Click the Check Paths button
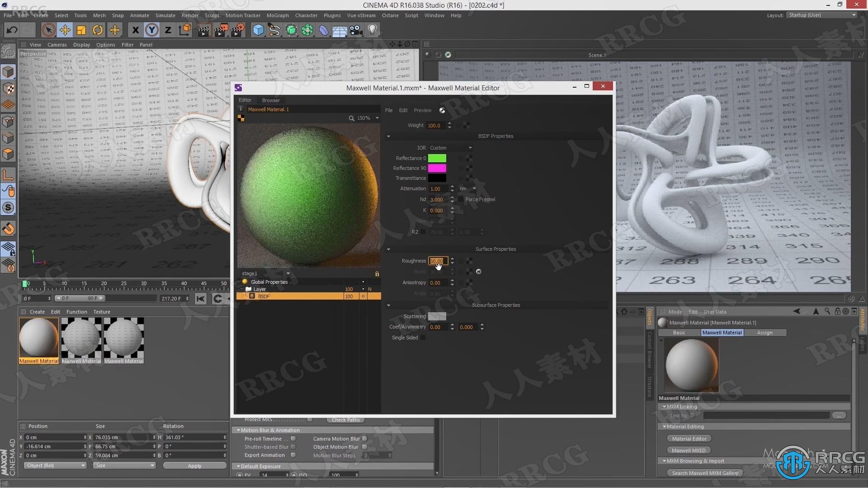Viewport: 868px width, 488px height. 345,418
